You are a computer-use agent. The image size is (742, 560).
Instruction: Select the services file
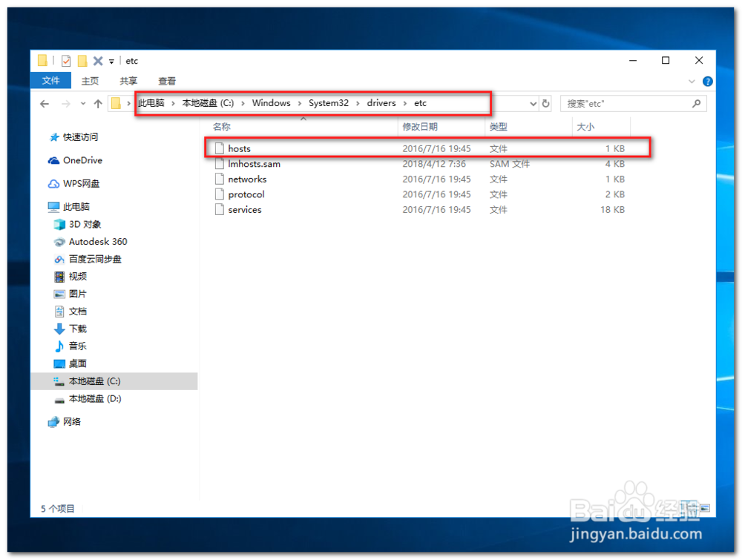pos(419,209)
